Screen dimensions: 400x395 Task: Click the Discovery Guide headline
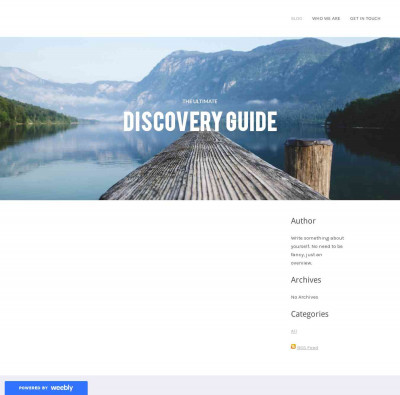[x=200, y=121]
